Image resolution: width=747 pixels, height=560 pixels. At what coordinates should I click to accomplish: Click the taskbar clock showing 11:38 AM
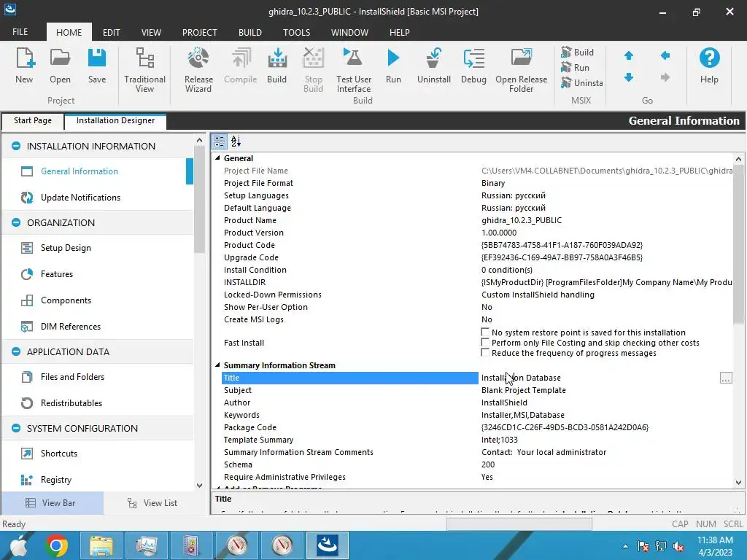715,545
